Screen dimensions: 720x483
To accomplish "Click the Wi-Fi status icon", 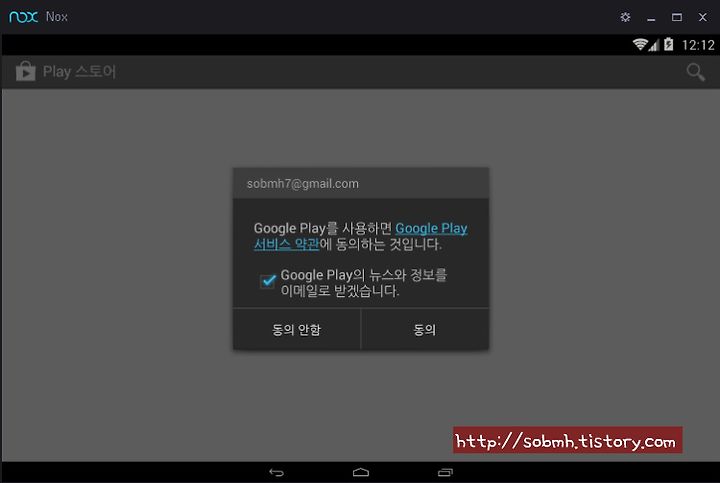I will coord(640,45).
